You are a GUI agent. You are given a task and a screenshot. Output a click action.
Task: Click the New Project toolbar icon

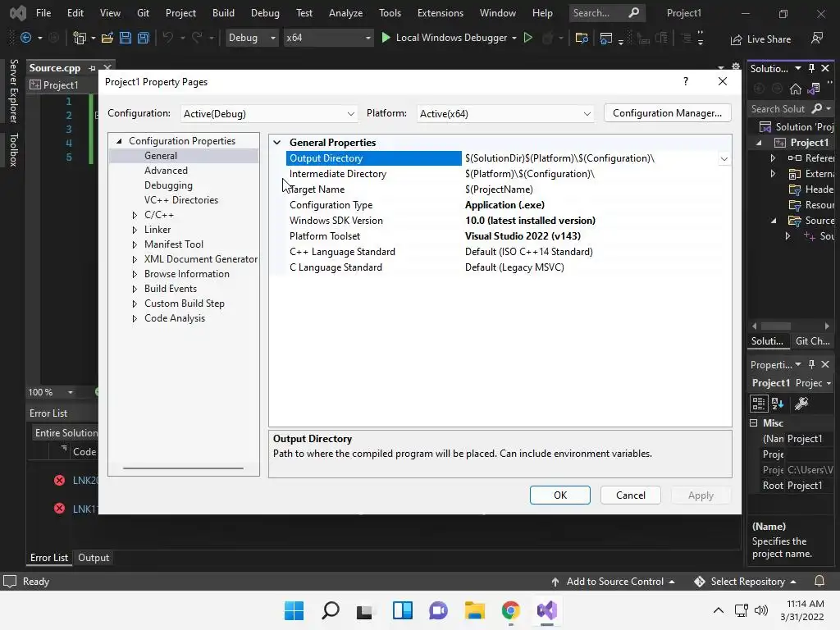tap(80, 38)
